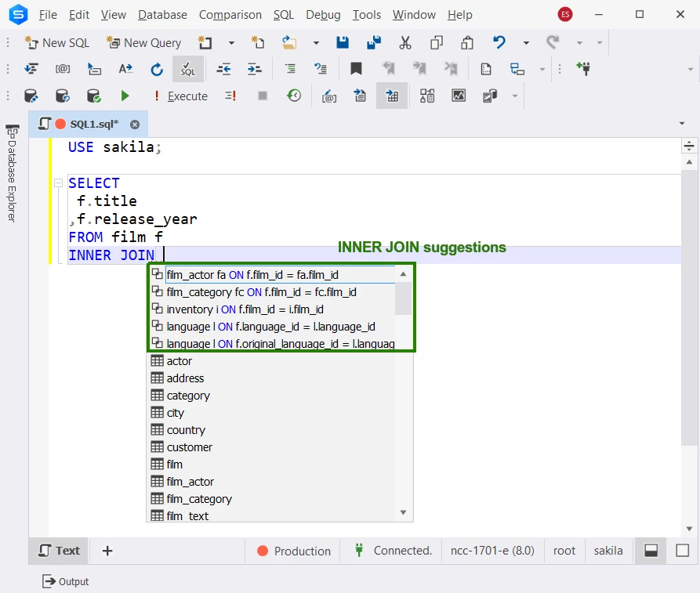The image size is (700, 593).
Task: Open the Debug menu
Action: click(x=323, y=15)
